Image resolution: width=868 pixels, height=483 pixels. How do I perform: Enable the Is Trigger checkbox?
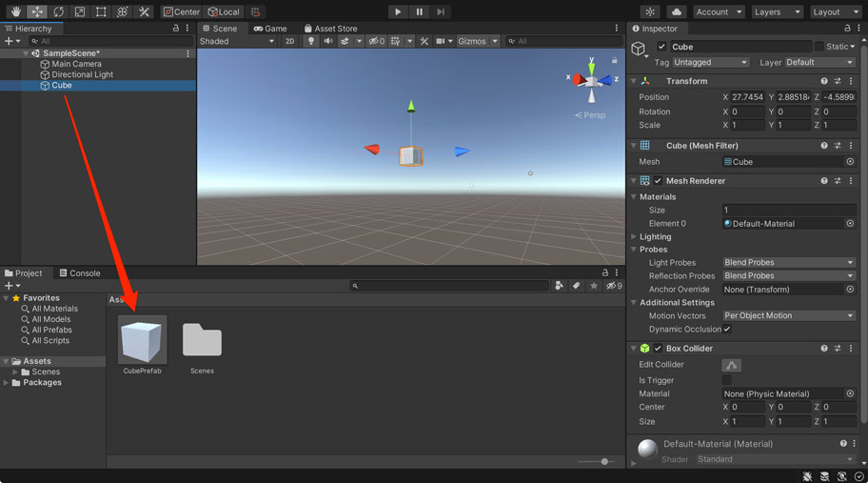click(x=727, y=380)
